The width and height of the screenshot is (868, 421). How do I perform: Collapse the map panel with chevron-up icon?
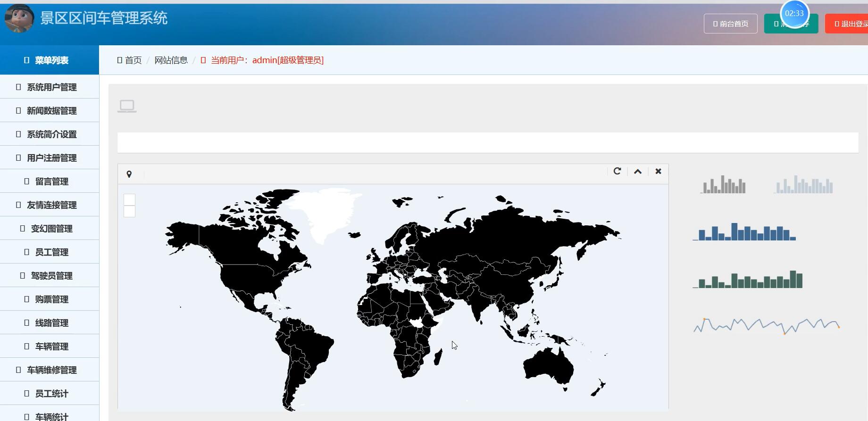tap(638, 172)
